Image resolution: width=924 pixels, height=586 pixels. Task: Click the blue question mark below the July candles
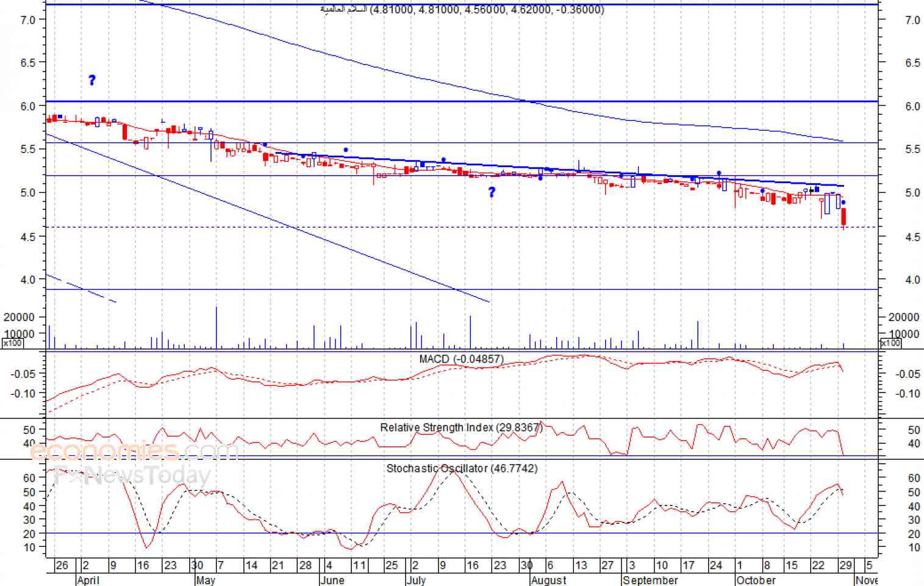tap(492, 192)
